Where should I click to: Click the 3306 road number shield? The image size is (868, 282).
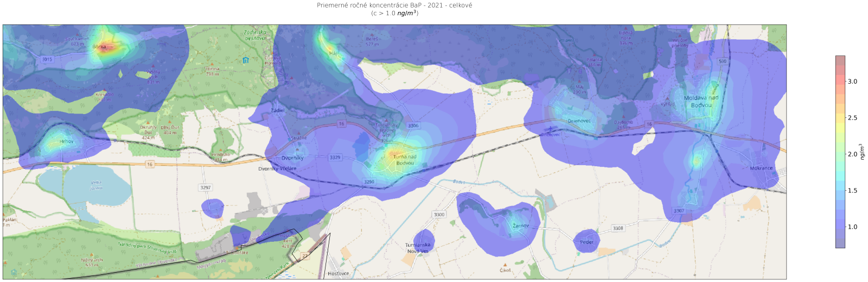(413, 126)
